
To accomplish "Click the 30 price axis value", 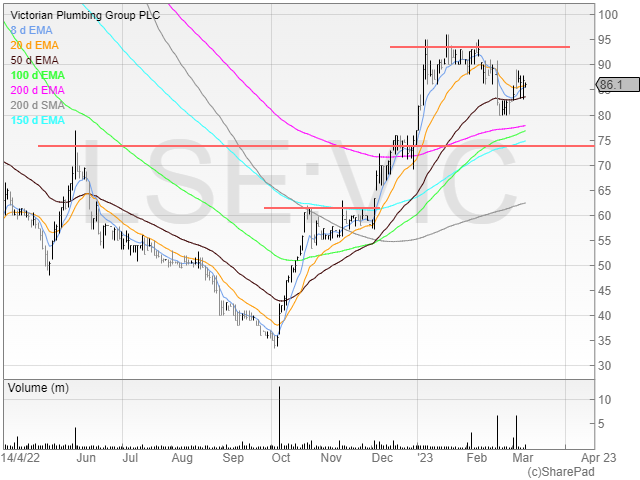I will tap(604, 366).
